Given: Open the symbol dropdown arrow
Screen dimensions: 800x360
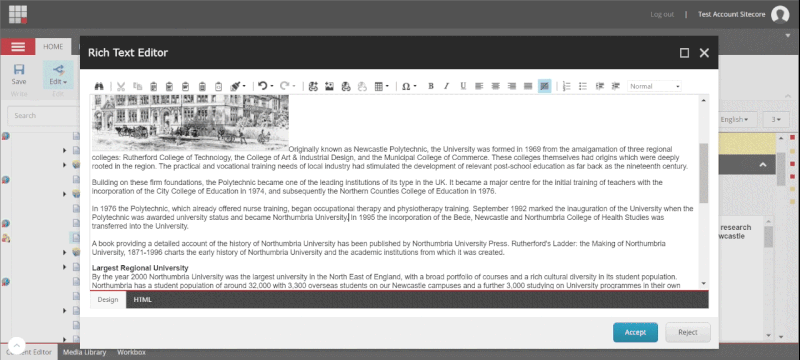Looking at the screenshot, I should click(415, 87).
